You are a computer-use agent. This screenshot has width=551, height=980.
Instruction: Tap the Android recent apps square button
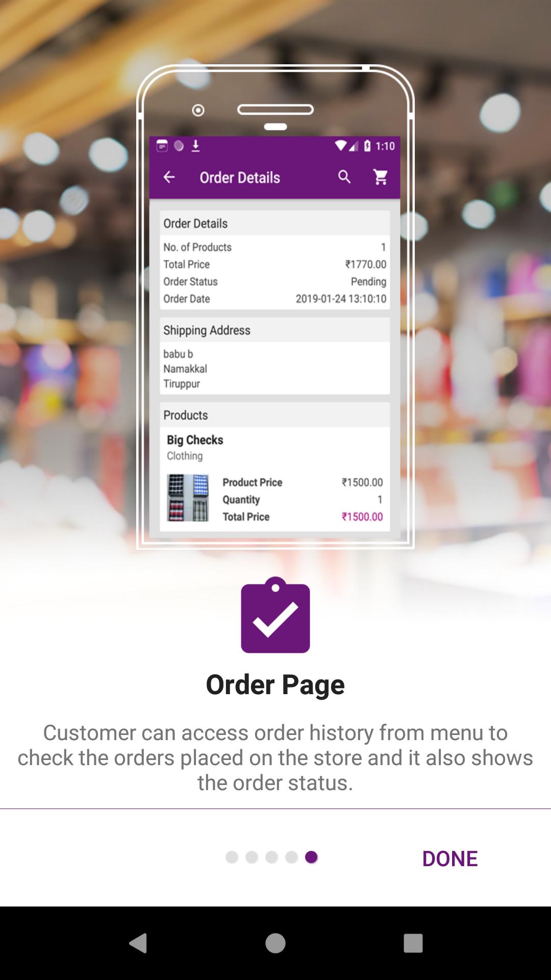coord(413,943)
